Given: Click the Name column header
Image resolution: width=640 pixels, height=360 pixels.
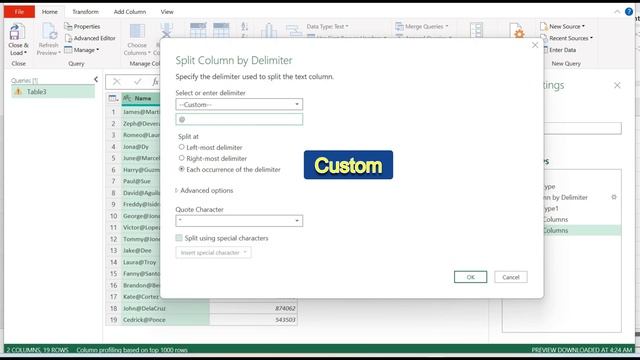Looking at the screenshot, I should pyautogui.click(x=141, y=98).
